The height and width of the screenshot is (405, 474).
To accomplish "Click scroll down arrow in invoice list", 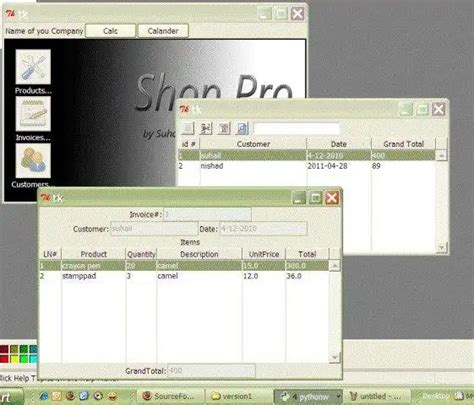I will tap(441, 247).
